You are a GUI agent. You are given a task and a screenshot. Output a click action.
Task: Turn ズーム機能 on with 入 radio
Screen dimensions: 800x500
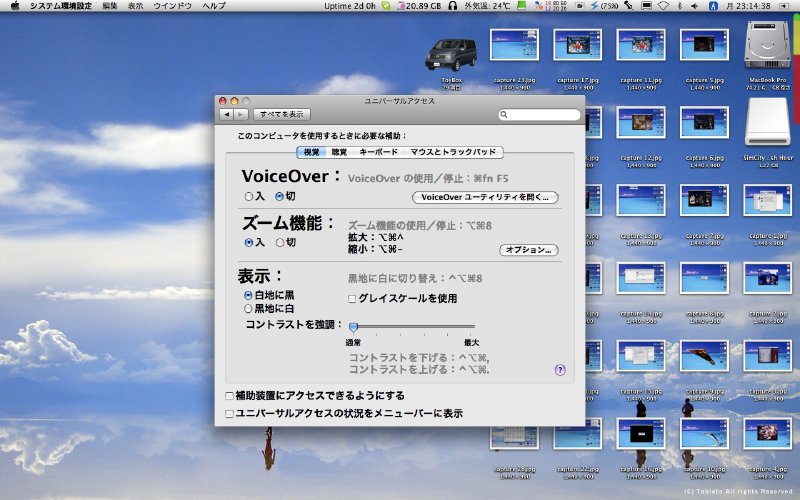[248, 243]
